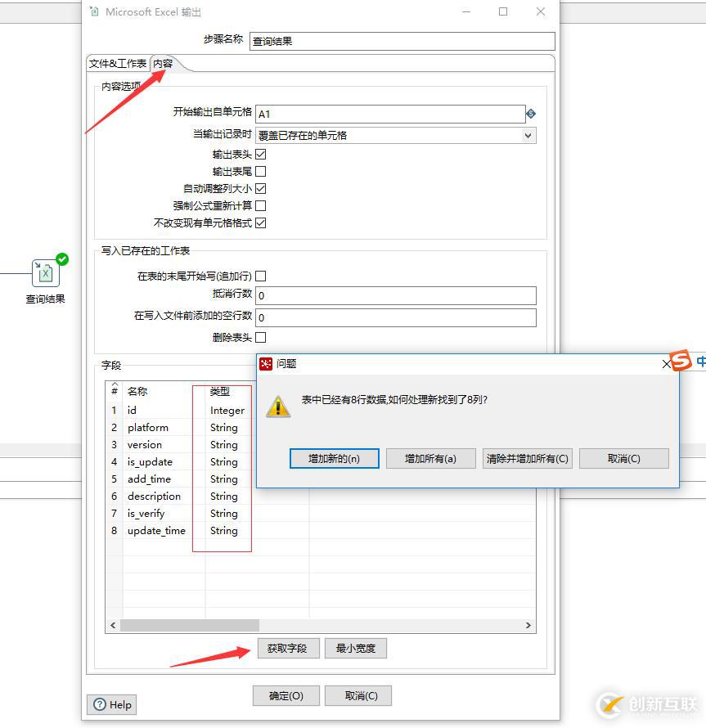Select the 内容 tab
Image resolution: width=706 pixels, height=728 pixels.
164,61
